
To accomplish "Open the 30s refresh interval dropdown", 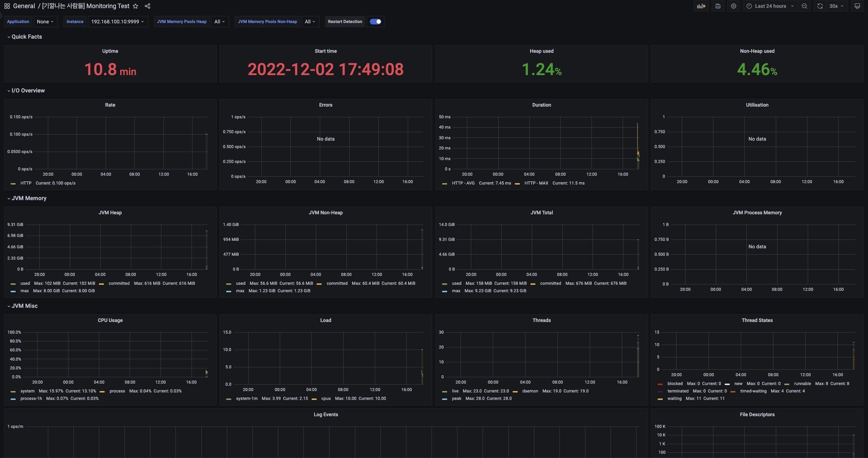I will point(836,6).
